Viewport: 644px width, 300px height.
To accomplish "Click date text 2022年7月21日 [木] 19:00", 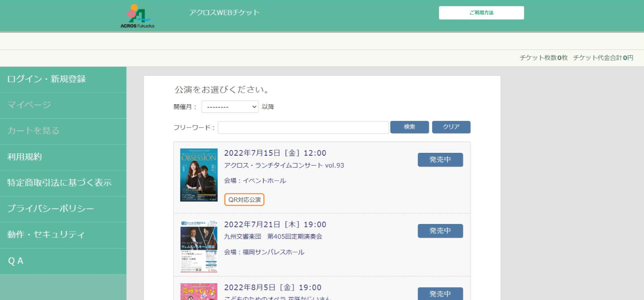I will [x=275, y=224].
